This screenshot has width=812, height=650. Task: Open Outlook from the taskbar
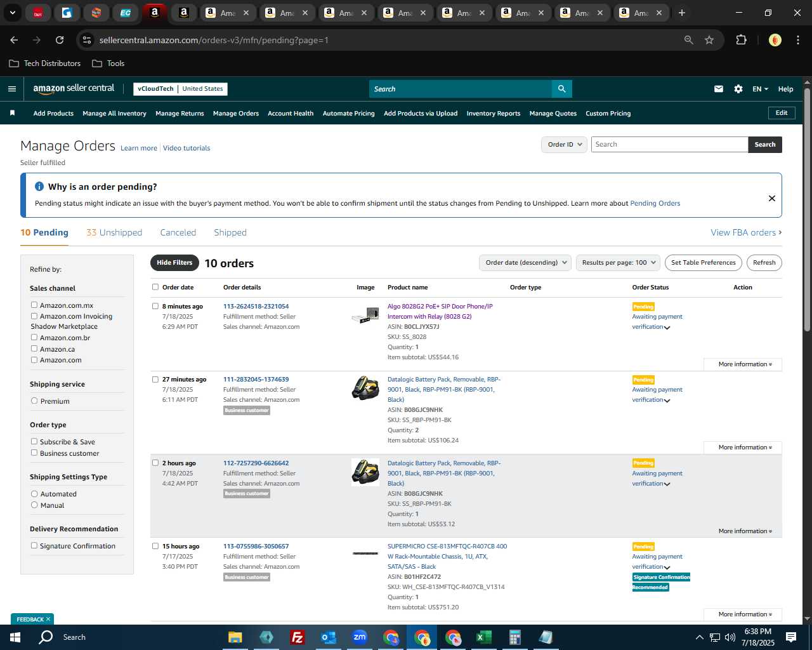328,637
